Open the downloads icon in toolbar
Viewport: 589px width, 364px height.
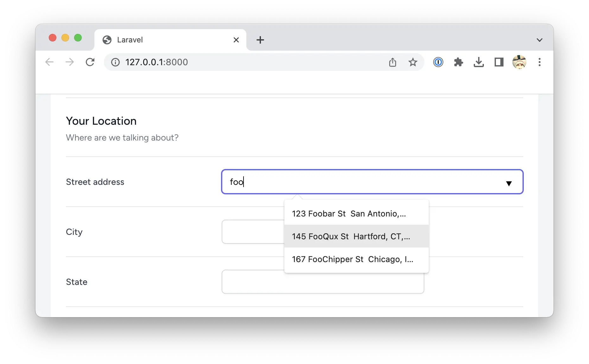478,62
